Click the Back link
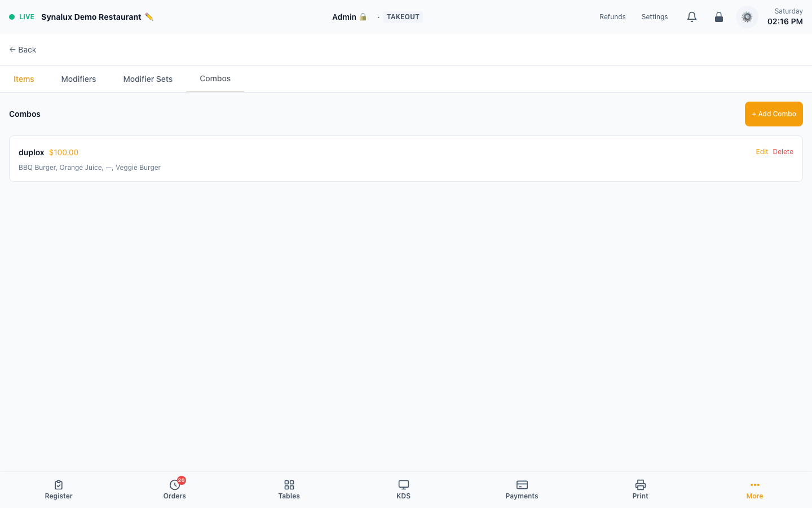 [x=23, y=50]
